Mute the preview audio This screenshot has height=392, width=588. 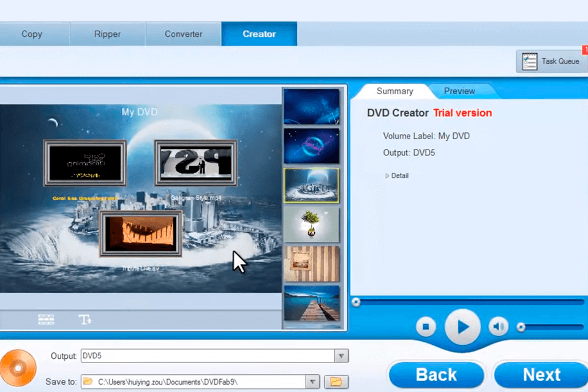[x=498, y=326]
